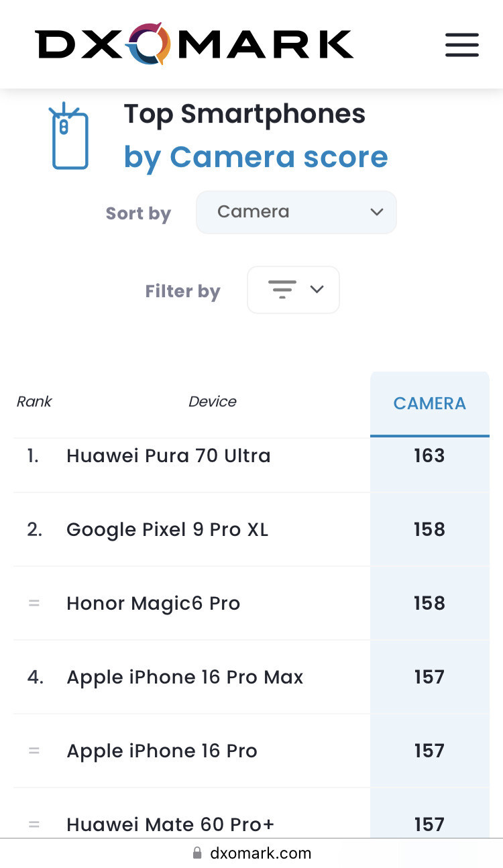The width and height of the screenshot is (503, 868).
Task: Click the padlock icon in the address bar
Action: point(197,853)
